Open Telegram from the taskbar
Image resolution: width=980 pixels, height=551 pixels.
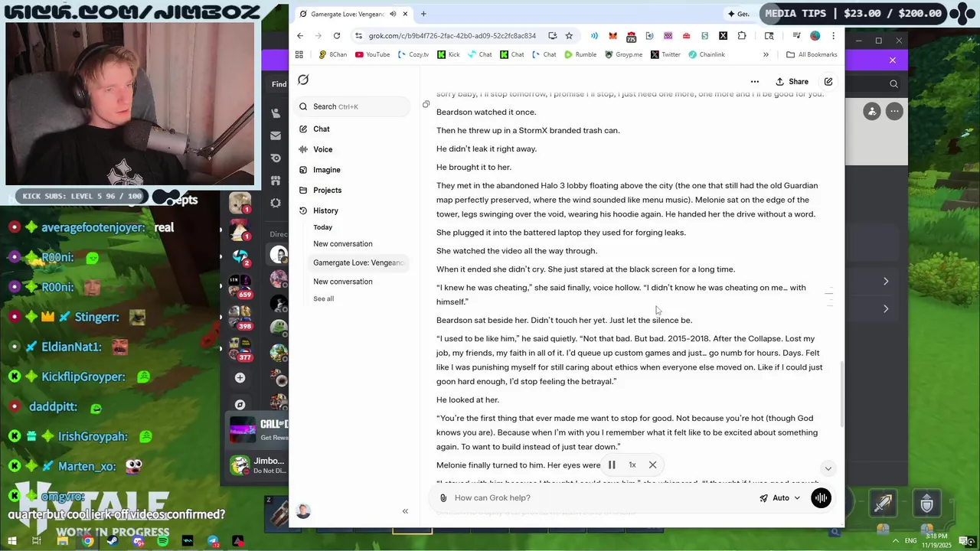pyautogui.click(x=213, y=541)
